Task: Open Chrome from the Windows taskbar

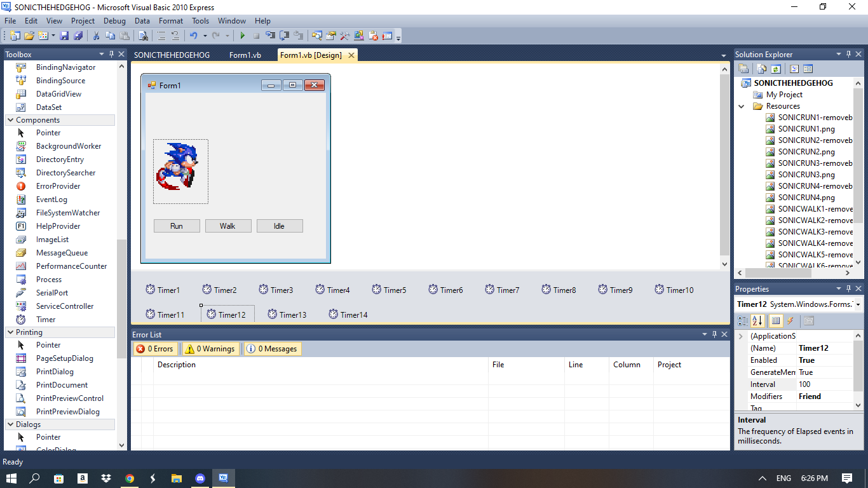Action: pyautogui.click(x=130, y=478)
